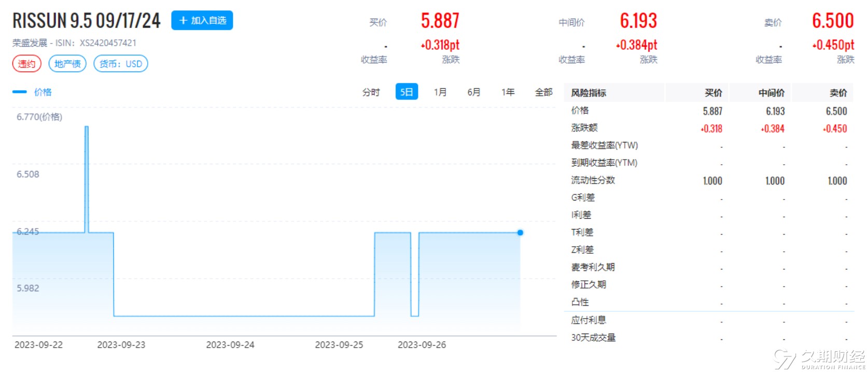Show 全部 full price history
Image resolution: width=868 pixels, height=372 pixels.
coord(543,92)
